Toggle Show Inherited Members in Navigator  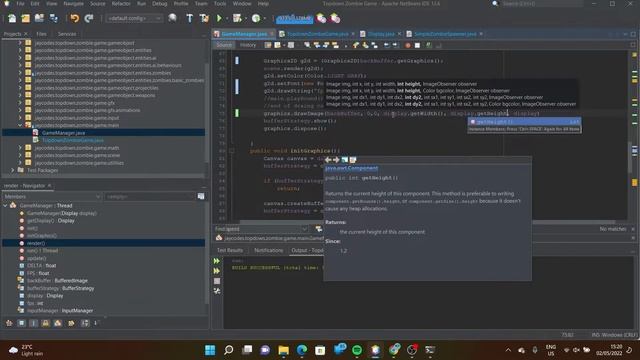point(9,323)
